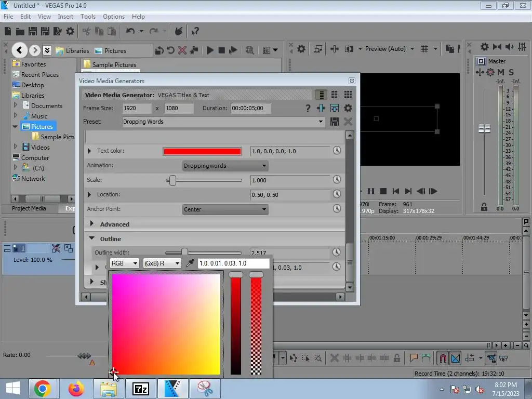Screen dimensions: 532x399
Task: Open the Insert menu
Action: click(65, 17)
